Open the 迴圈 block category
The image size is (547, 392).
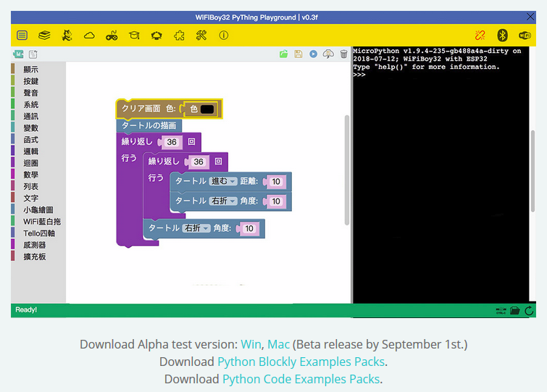click(x=31, y=163)
